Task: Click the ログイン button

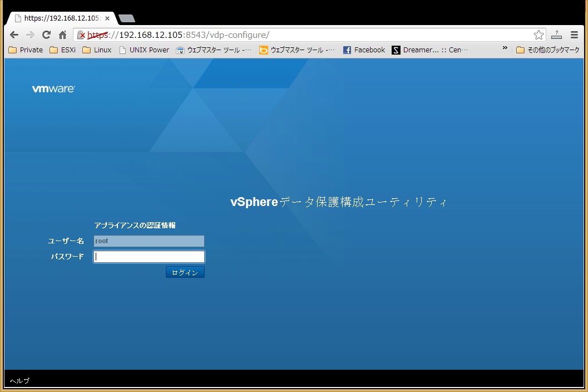Action: point(185,272)
